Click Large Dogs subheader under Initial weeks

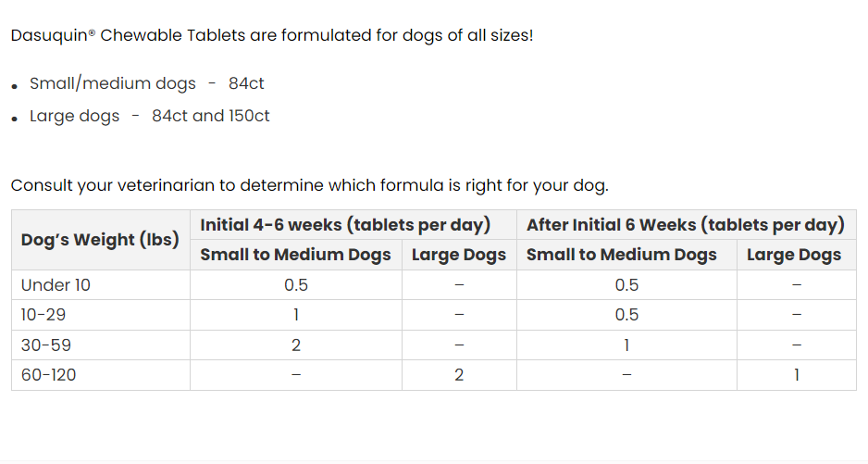[459, 255]
